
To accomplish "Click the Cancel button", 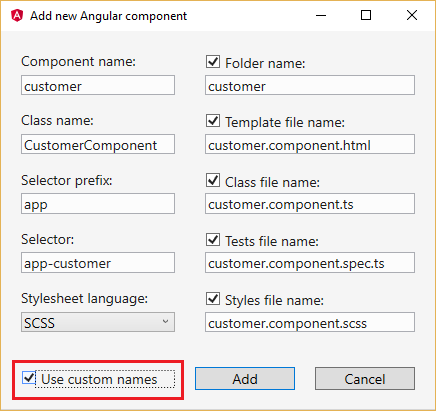I will pyautogui.click(x=365, y=379).
